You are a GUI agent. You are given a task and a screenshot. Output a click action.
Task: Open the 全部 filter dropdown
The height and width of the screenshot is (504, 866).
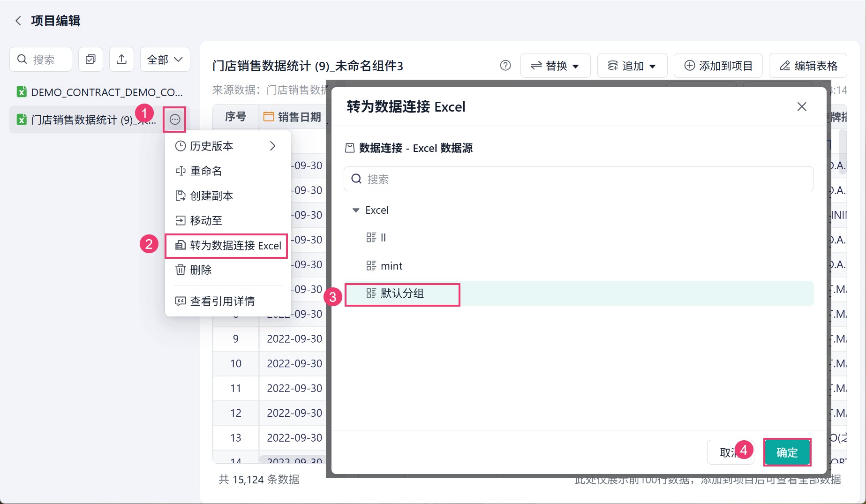(165, 59)
